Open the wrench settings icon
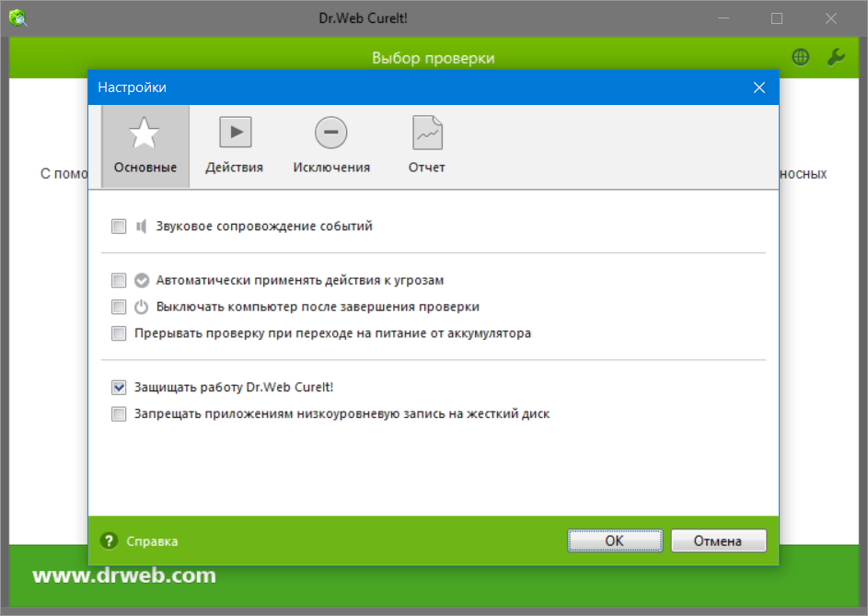 pyautogui.click(x=836, y=57)
